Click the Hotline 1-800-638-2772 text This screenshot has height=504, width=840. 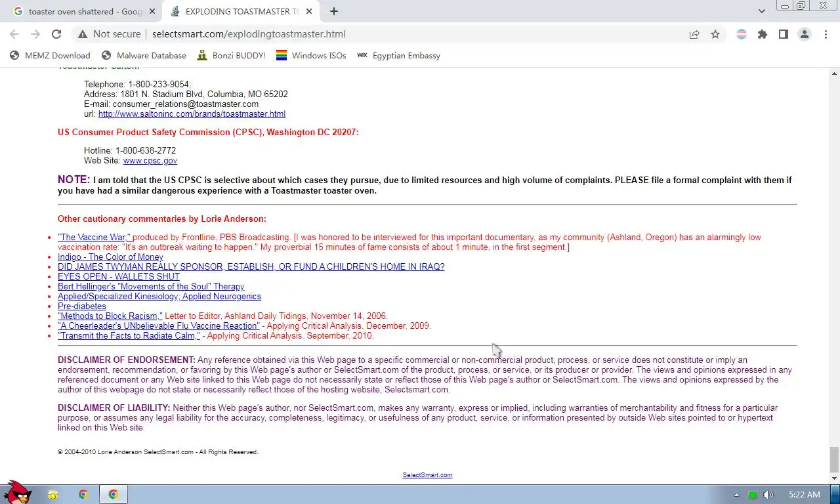(x=130, y=151)
